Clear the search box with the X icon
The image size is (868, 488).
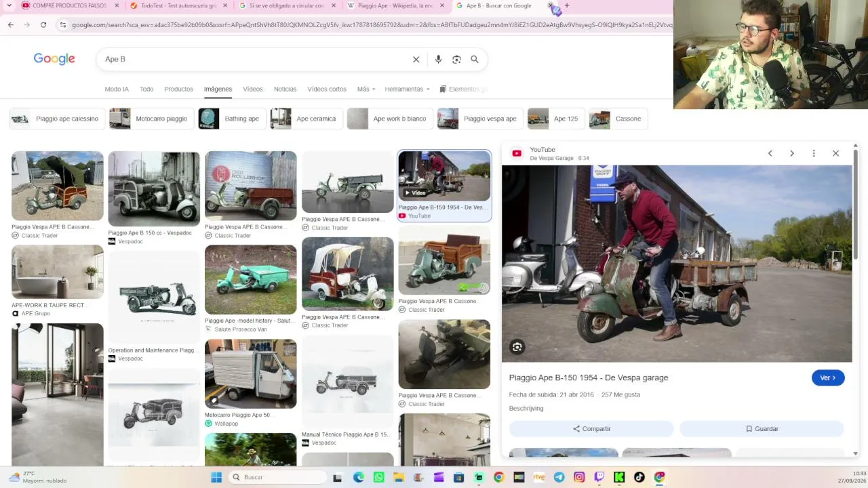click(416, 60)
